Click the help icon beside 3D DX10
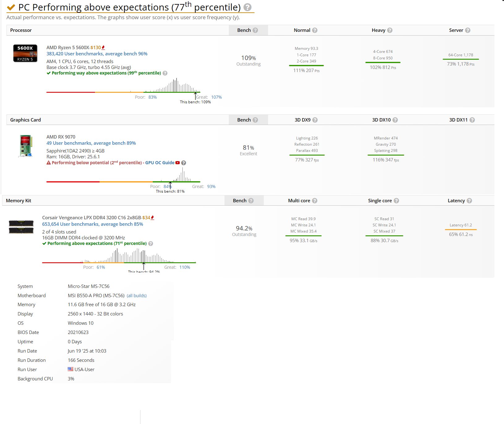This screenshot has width=504, height=424. 395,120
